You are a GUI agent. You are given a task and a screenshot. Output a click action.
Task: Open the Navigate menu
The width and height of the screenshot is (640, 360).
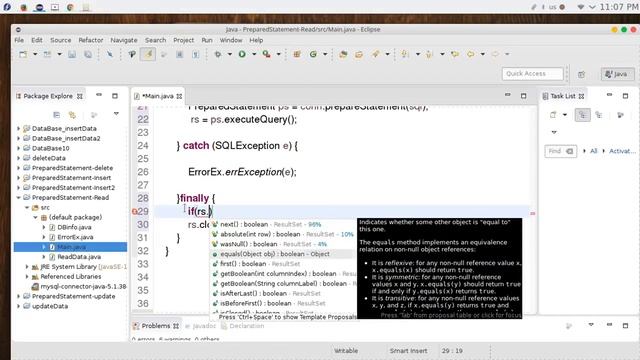pyautogui.click(x=124, y=40)
